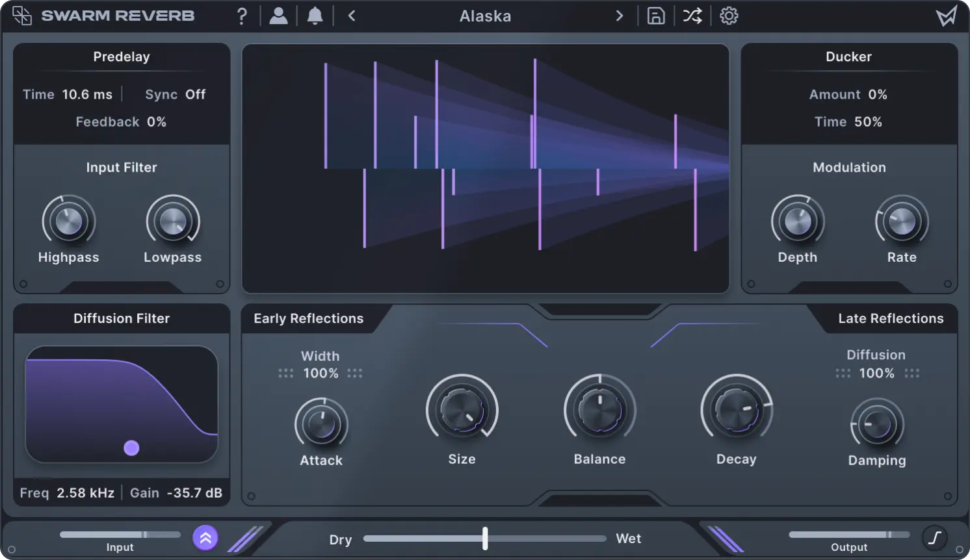The height and width of the screenshot is (560, 970).
Task: Toggle the purple double-chevron input button
Action: [x=205, y=538]
